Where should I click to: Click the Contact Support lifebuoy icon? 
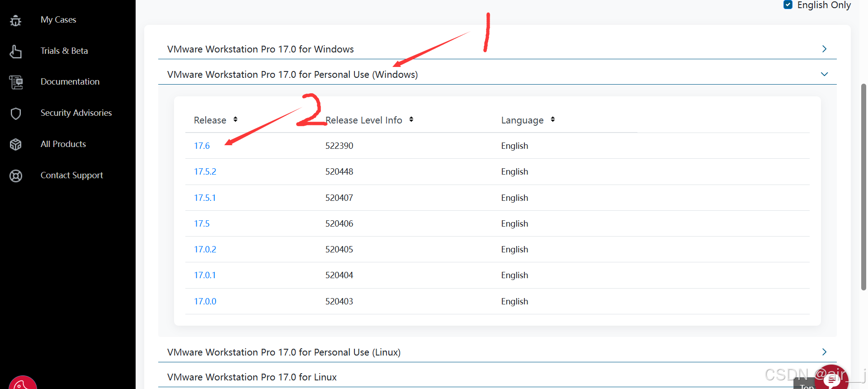click(x=16, y=176)
